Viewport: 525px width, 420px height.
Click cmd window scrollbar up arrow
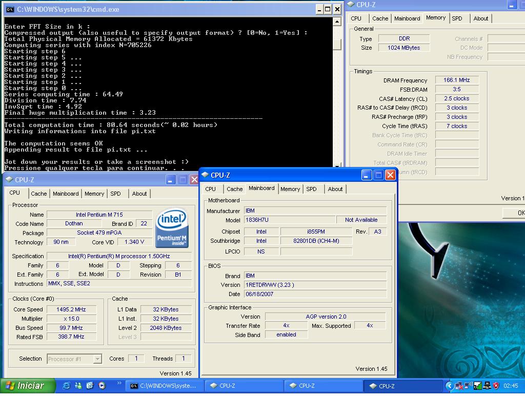pos(337,22)
